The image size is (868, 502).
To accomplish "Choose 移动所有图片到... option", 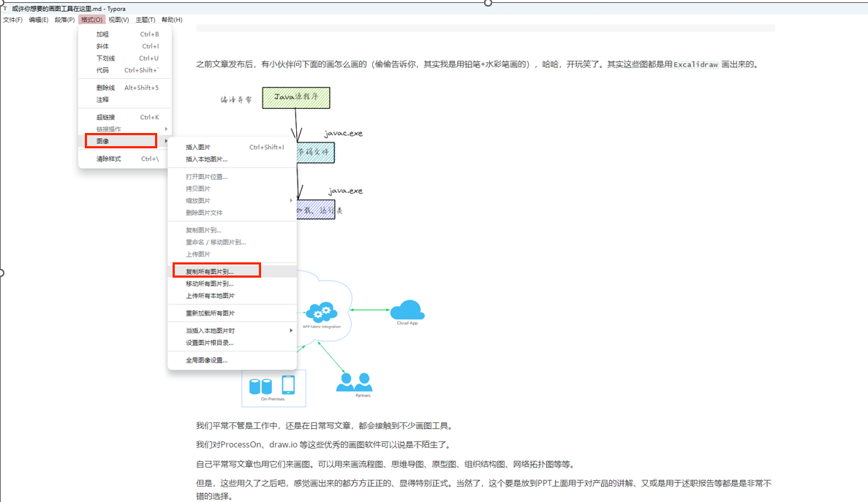I will (233, 284).
